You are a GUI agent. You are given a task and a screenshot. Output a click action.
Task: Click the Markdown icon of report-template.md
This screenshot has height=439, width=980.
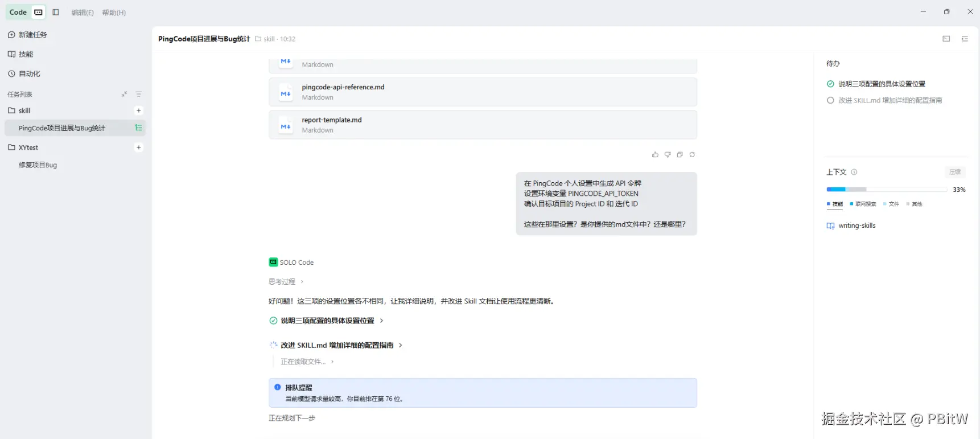pos(286,126)
